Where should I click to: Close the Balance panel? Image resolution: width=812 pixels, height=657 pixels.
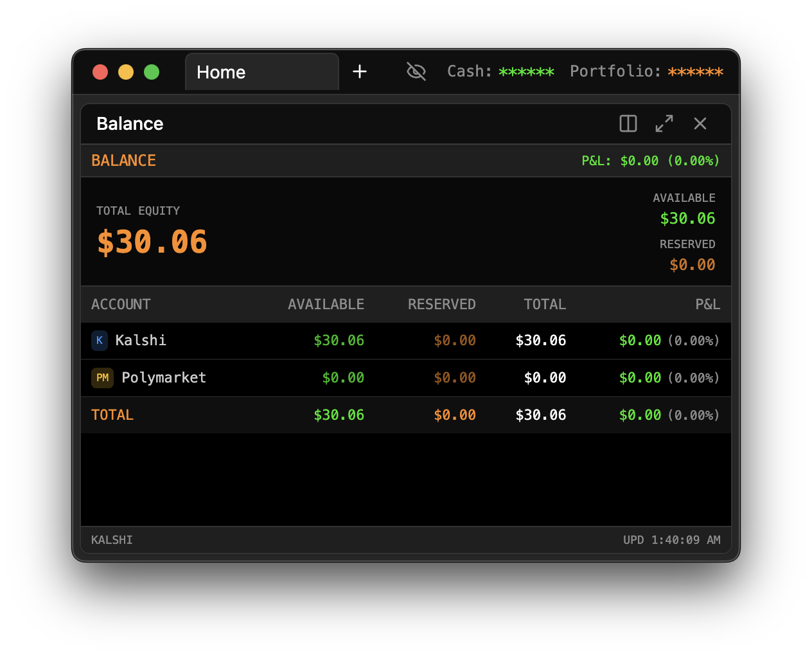tap(700, 123)
